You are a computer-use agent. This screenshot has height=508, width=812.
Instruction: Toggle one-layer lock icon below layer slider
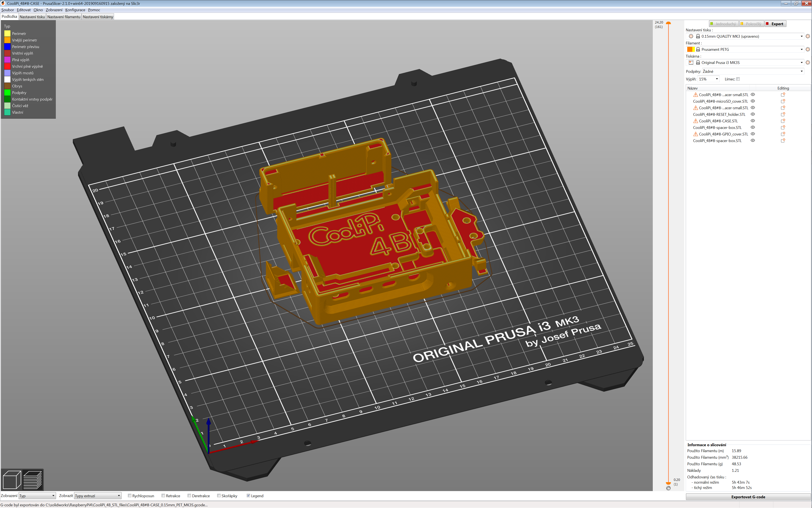pyautogui.click(x=668, y=488)
